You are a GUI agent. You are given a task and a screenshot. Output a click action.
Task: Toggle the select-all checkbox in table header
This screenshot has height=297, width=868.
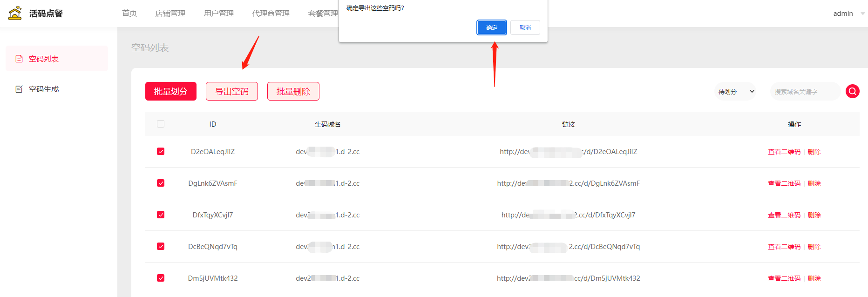(161, 124)
